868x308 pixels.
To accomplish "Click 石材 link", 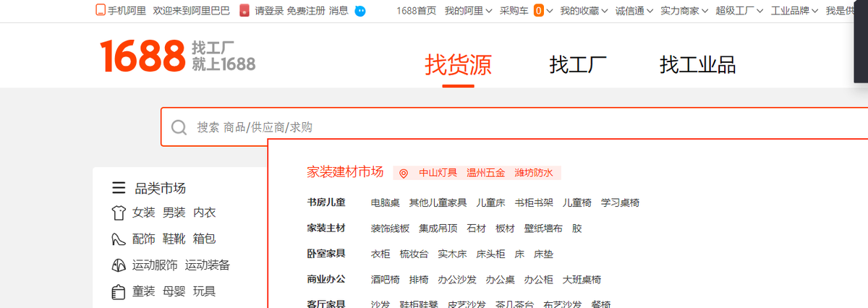I will point(477,228).
